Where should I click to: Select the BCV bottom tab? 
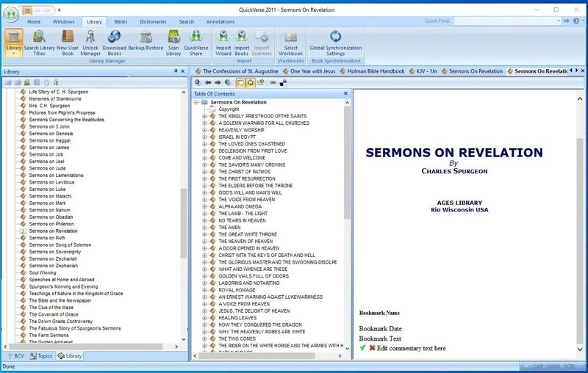pyautogui.click(x=15, y=356)
